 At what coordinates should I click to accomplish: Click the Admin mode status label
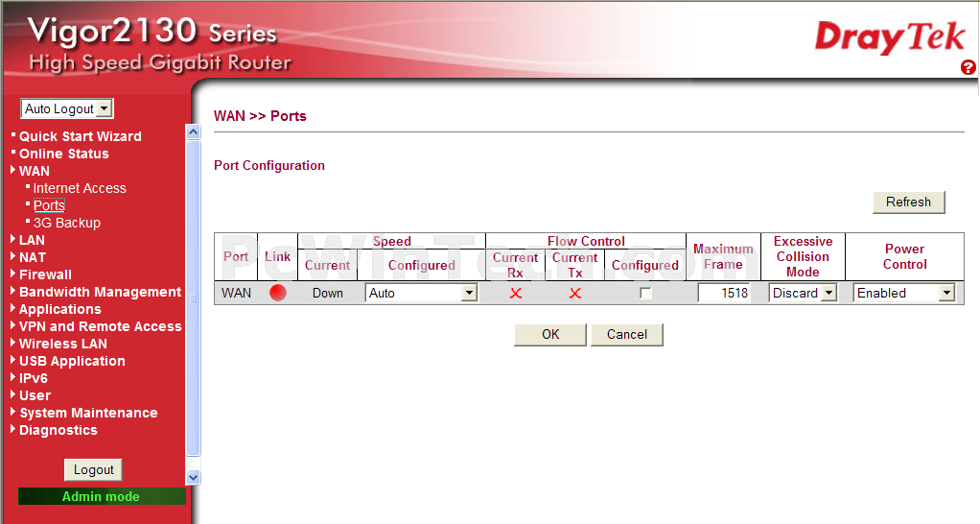pos(102,496)
